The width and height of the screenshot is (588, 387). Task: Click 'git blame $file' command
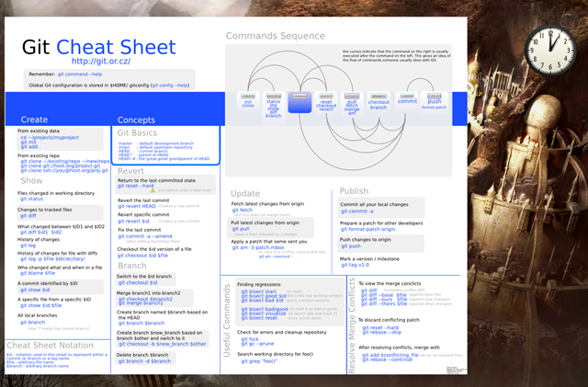38,273
